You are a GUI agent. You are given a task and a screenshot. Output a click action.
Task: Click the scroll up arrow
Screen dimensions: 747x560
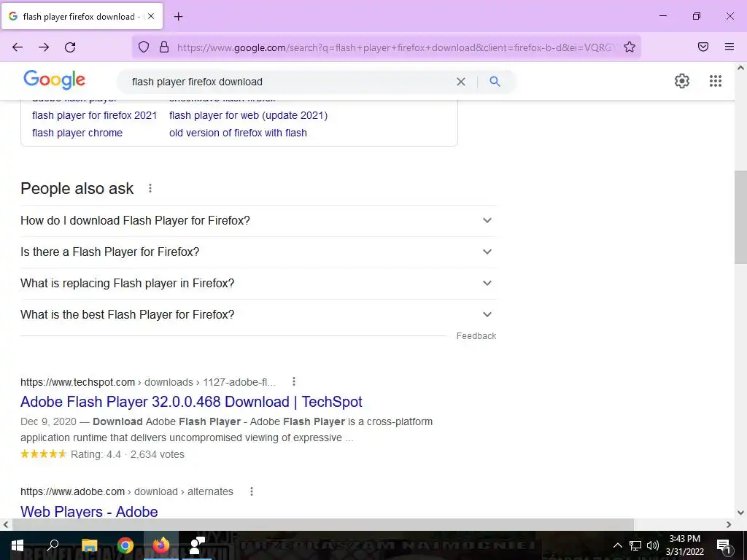[x=740, y=68]
